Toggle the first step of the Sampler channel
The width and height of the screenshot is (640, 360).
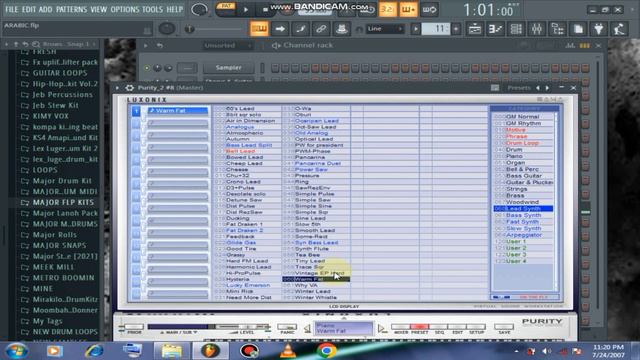275,68
